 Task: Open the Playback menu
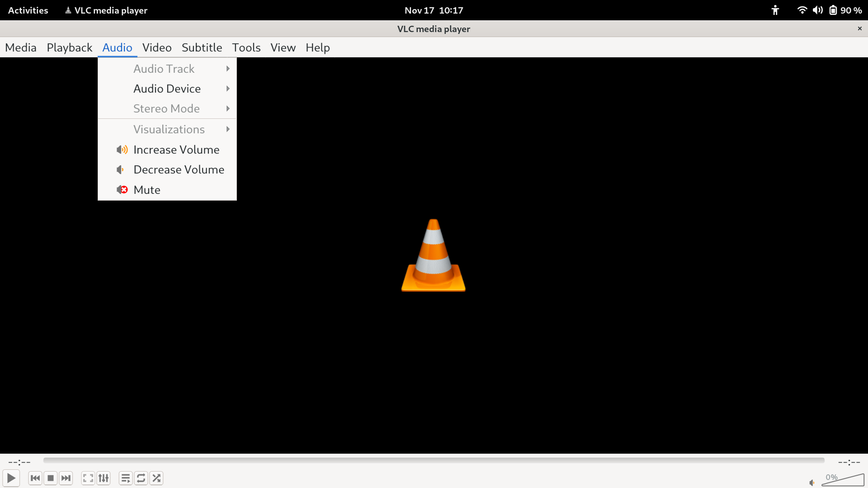tap(69, 47)
